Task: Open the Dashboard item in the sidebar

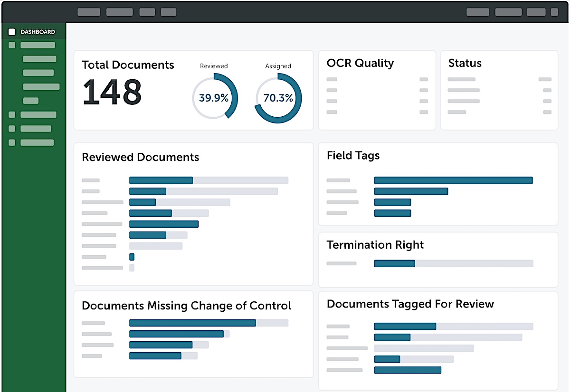Action: [x=34, y=32]
